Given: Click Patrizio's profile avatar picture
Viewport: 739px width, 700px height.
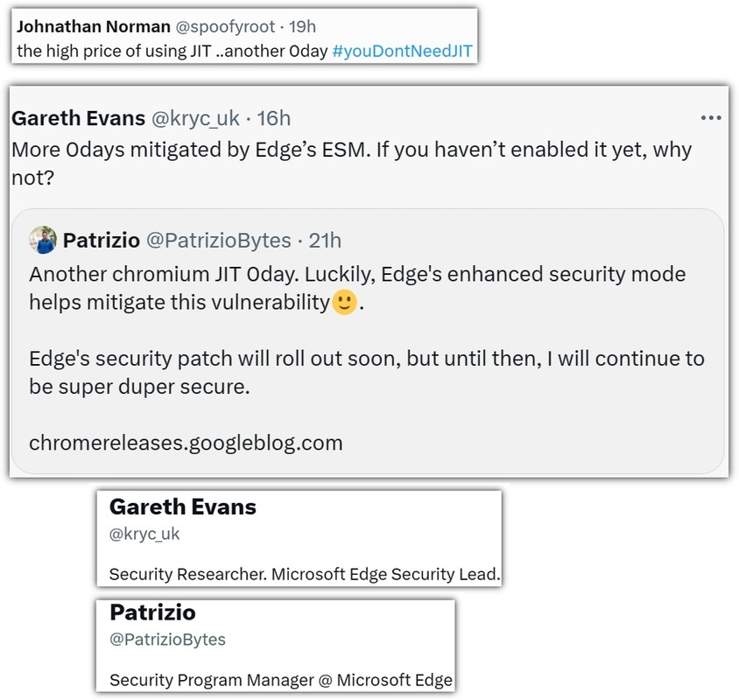Looking at the screenshot, I should pyautogui.click(x=43, y=240).
